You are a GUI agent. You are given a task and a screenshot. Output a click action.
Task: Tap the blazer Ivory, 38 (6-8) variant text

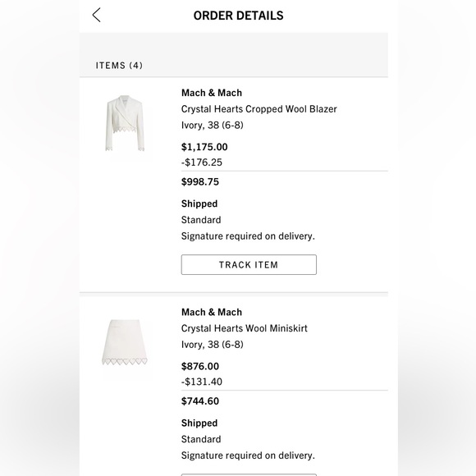pyautogui.click(x=213, y=125)
